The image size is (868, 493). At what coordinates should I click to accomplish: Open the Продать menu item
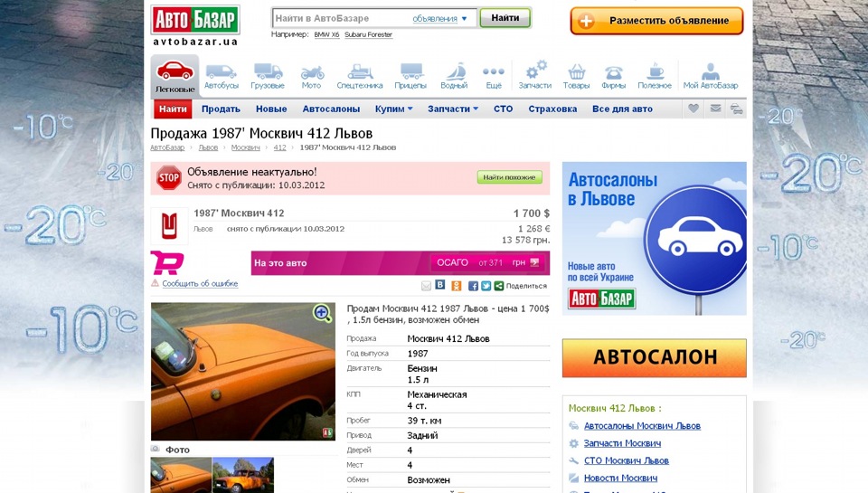[221, 109]
